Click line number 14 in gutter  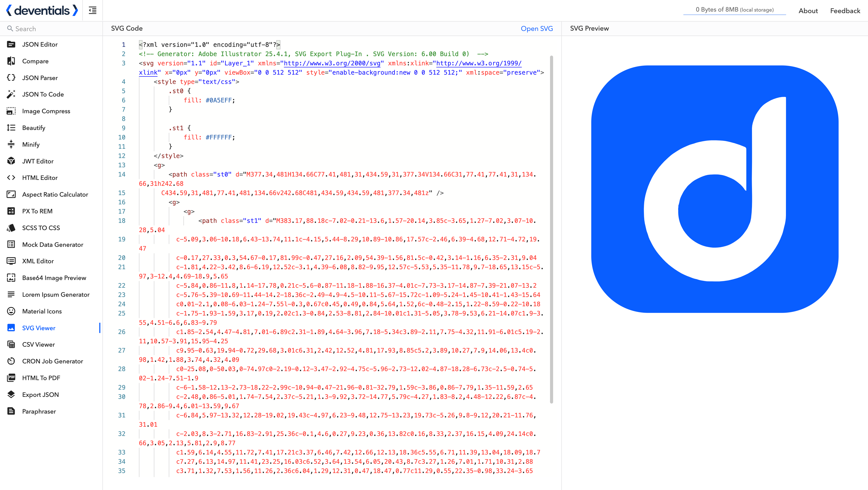122,174
